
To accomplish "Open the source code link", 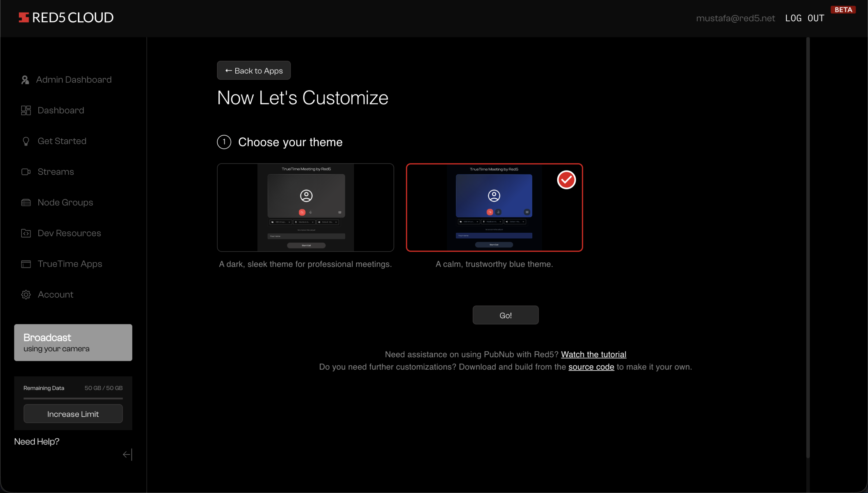I will pyautogui.click(x=591, y=367).
